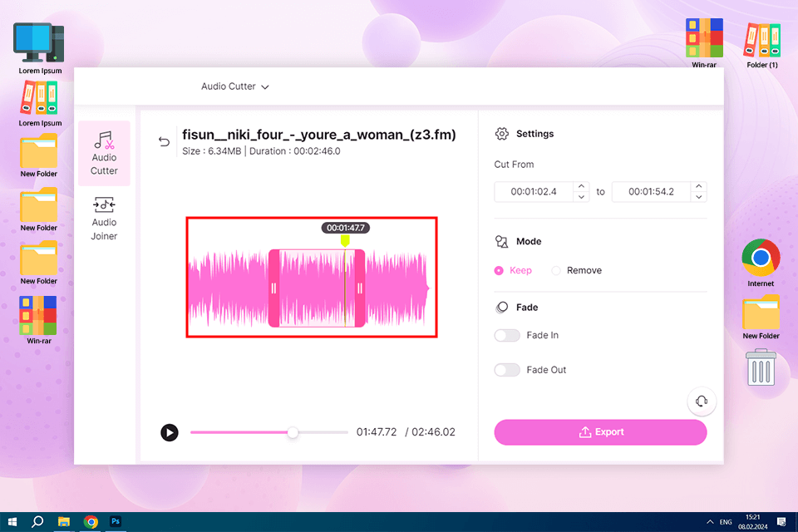This screenshot has height=532, width=798.
Task: Open the first New Folder on left
Action: point(39,155)
